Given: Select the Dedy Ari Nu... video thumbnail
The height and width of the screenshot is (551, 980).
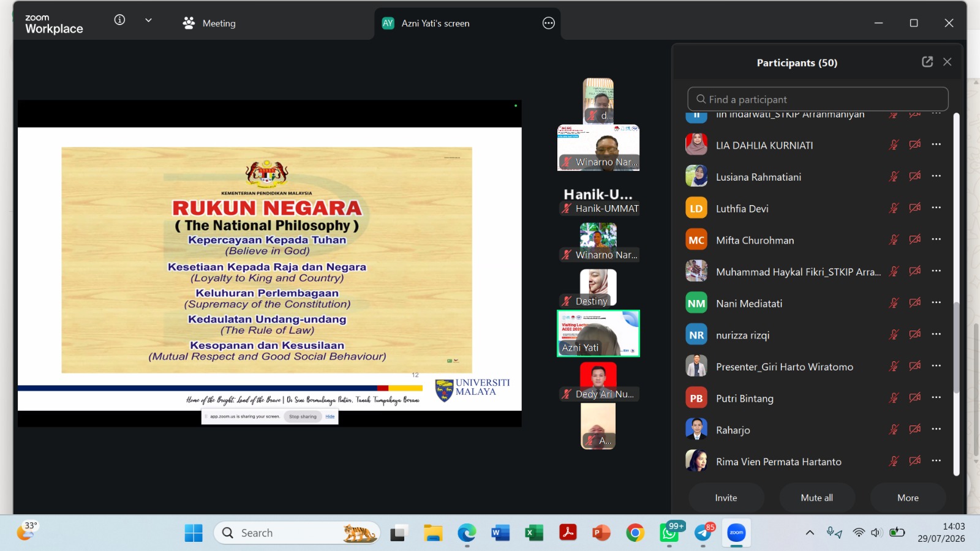Looking at the screenshot, I should 598,381.
